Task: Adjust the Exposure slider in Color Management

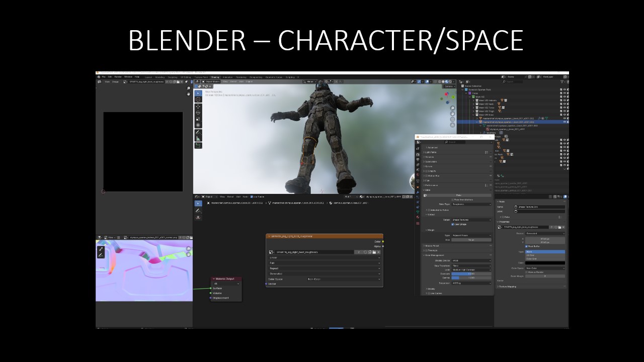Action: pos(471,274)
